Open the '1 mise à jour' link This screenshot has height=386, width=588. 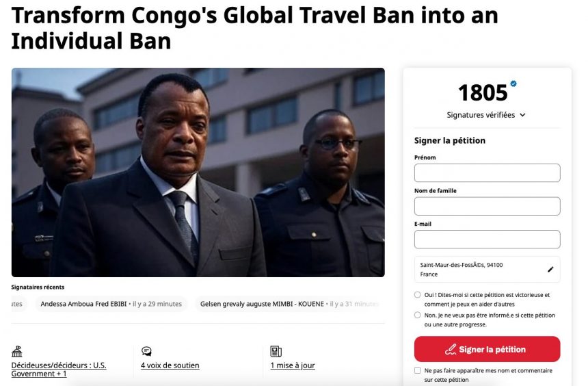pyautogui.click(x=293, y=365)
